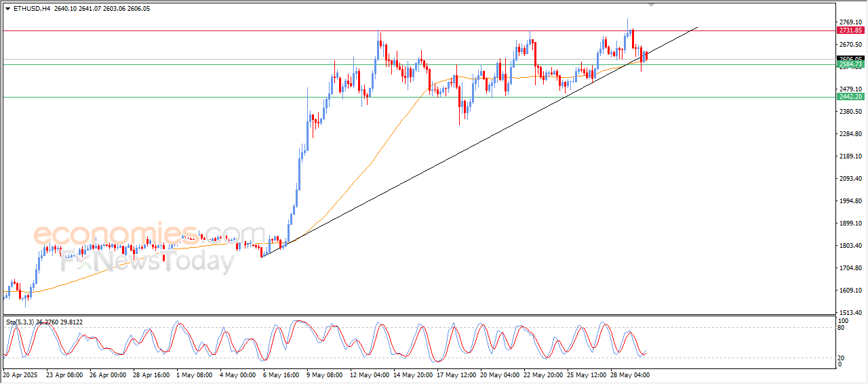This screenshot has width=868, height=384.
Task: Click the 14 May 20:00 time label
Action: (x=413, y=375)
